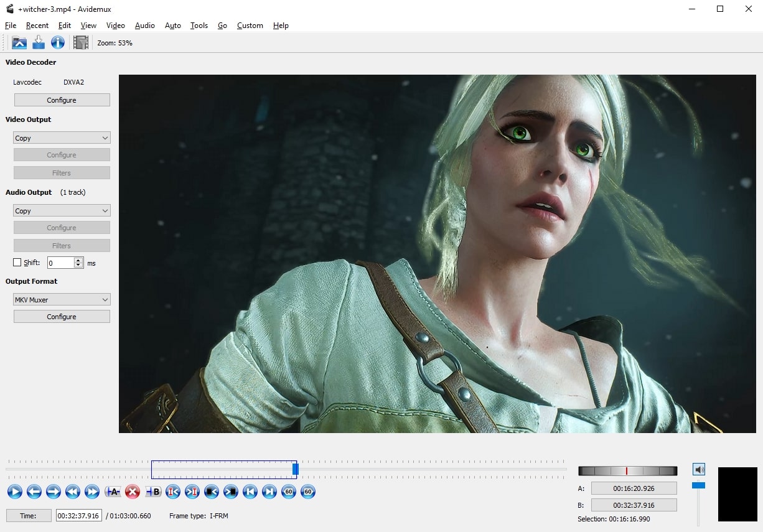Open the video Information icon

(x=58, y=42)
